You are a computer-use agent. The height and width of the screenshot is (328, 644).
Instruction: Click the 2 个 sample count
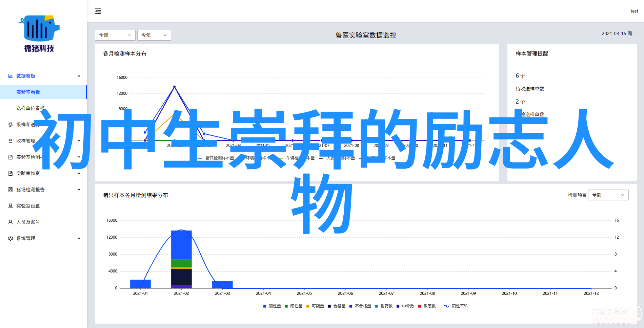[520, 102]
